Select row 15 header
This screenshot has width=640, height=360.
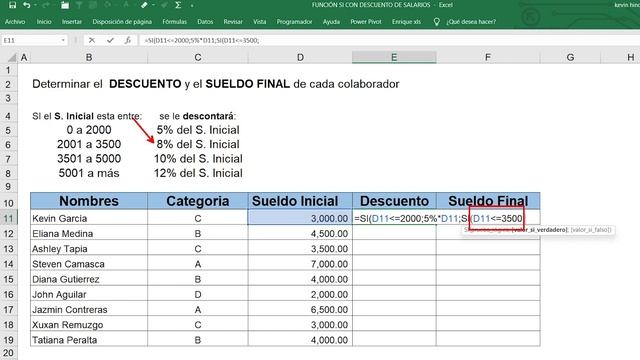coord(9,279)
